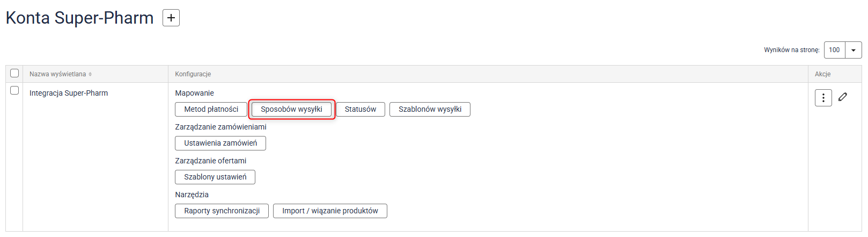Click the results per page value 100

point(834,50)
